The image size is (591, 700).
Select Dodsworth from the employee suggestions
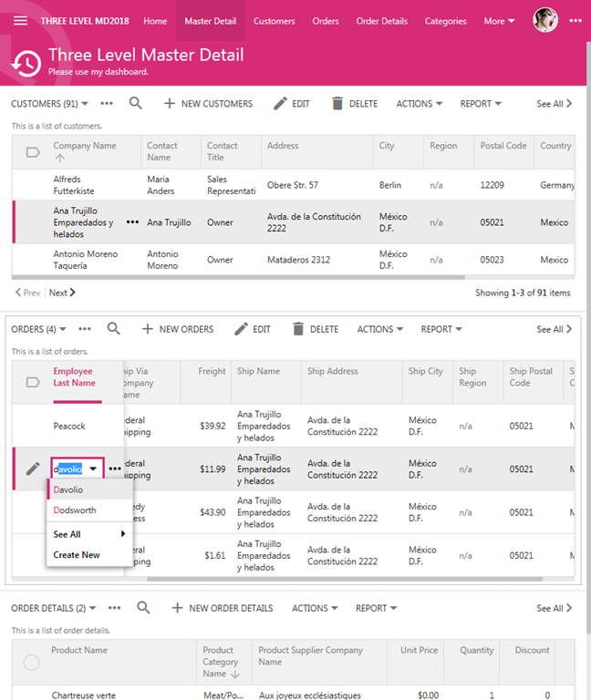coord(74,510)
